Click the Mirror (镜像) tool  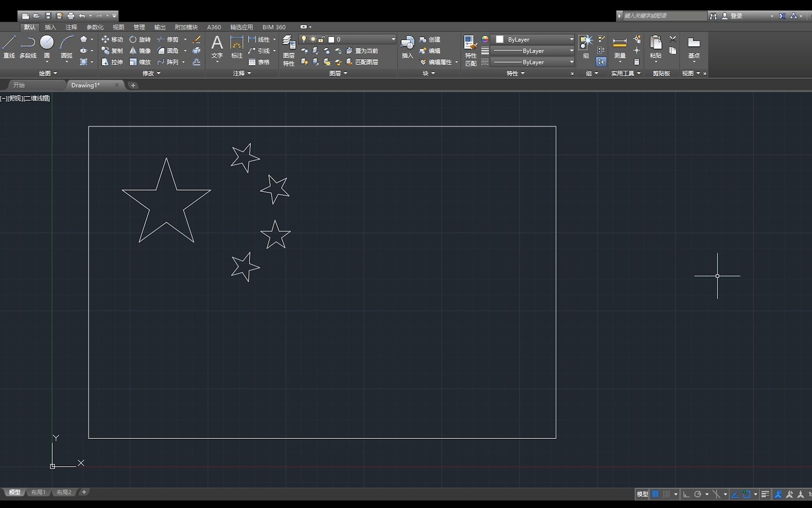point(140,51)
